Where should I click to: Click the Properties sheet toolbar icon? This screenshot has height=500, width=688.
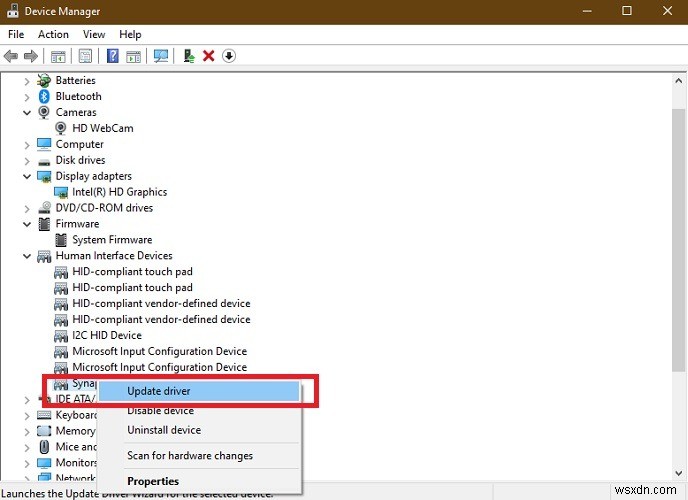[x=85, y=56]
